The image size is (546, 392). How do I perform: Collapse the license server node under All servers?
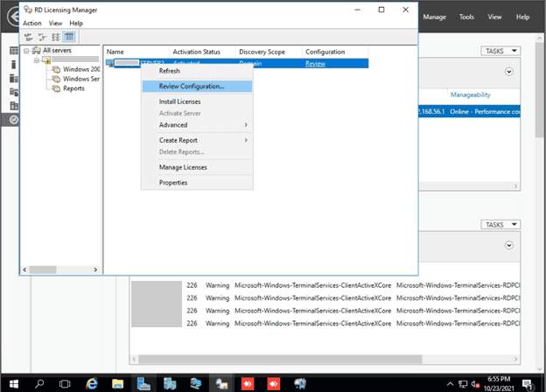pos(36,60)
